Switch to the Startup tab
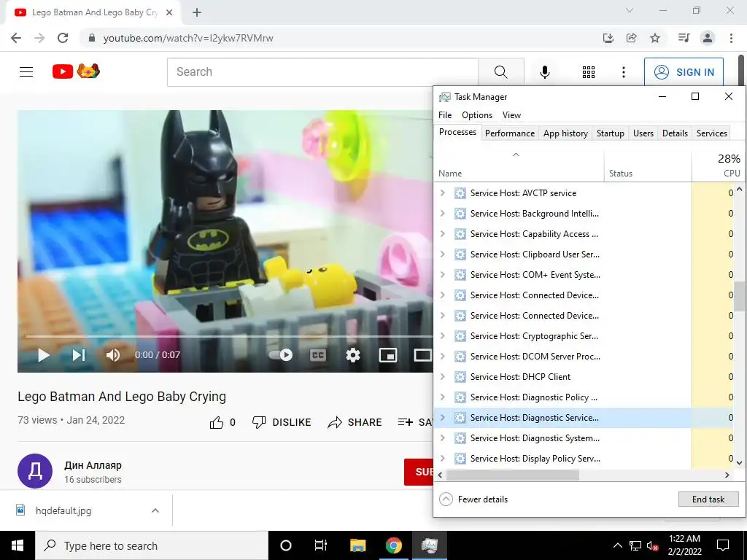Image resolution: width=747 pixels, height=560 pixels. [611, 133]
